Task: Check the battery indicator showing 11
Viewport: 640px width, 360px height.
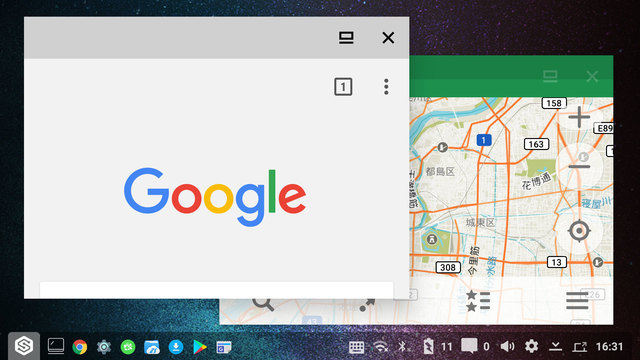Action: tap(437, 347)
